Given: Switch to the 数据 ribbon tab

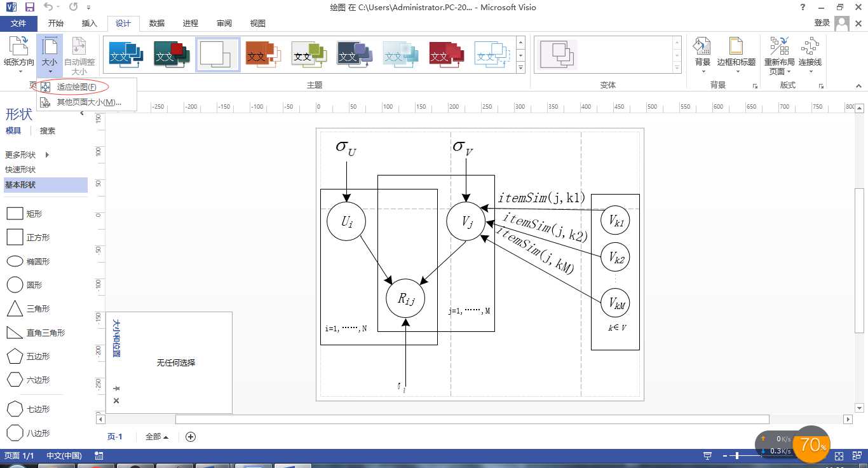Looking at the screenshot, I should coord(157,24).
